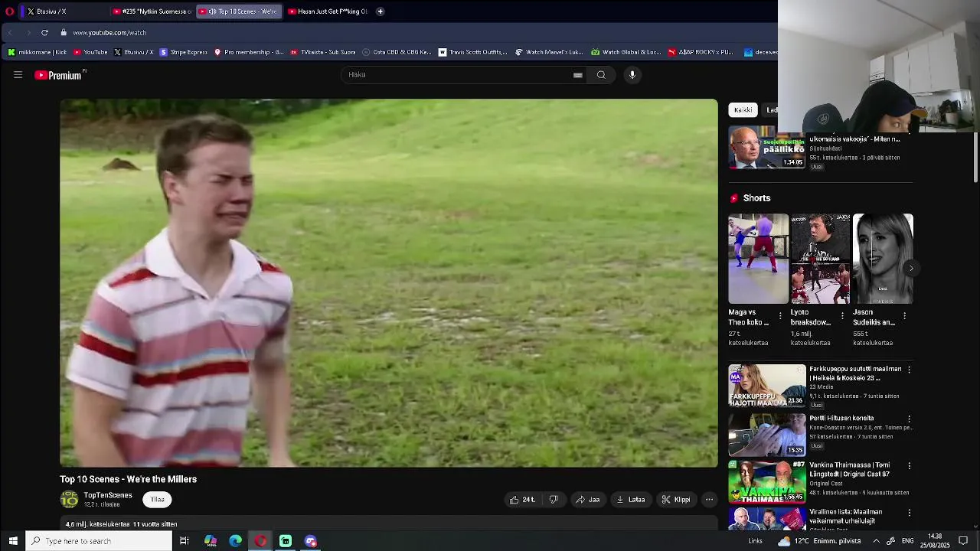Open options for Farkkupeppu suututti video
This screenshot has width=980, height=551.
point(909,370)
